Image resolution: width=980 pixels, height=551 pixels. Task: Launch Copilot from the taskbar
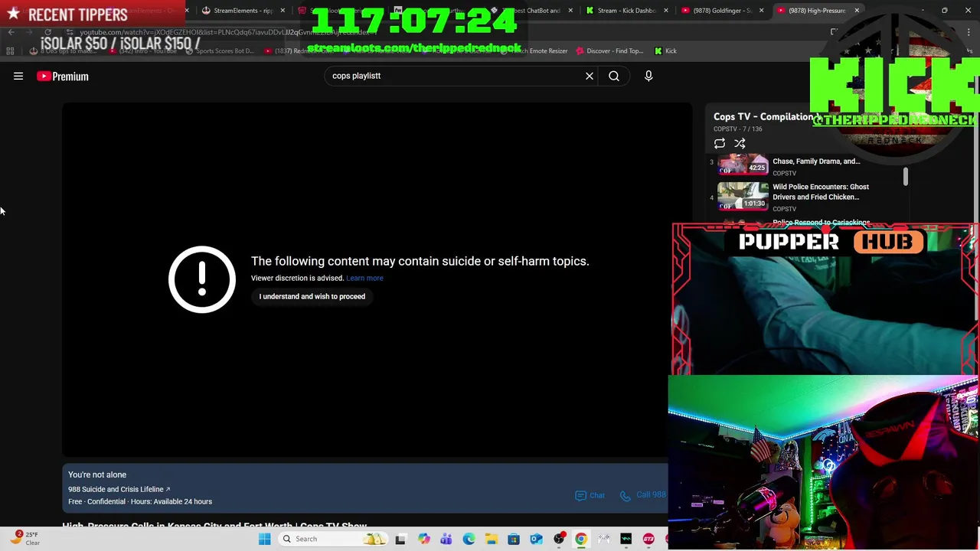click(423, 539)
